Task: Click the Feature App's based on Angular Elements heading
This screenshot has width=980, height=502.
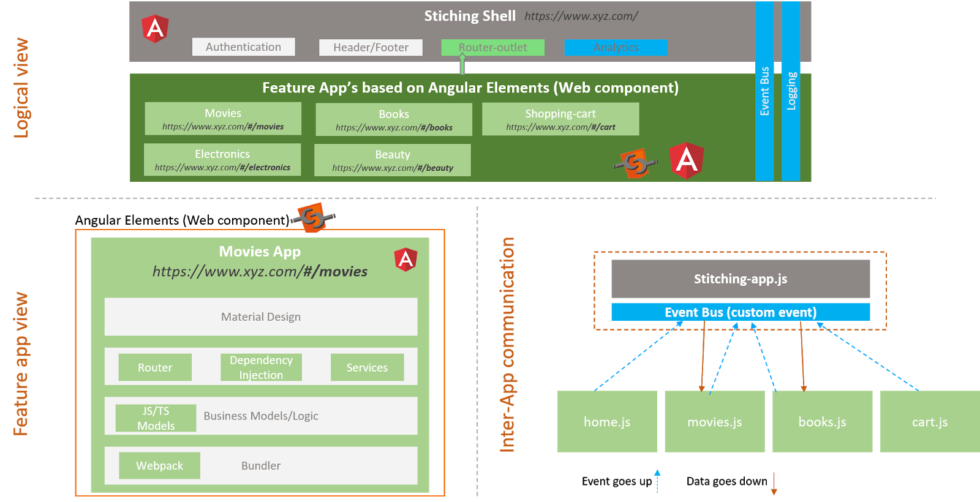Action: (470, 88)
